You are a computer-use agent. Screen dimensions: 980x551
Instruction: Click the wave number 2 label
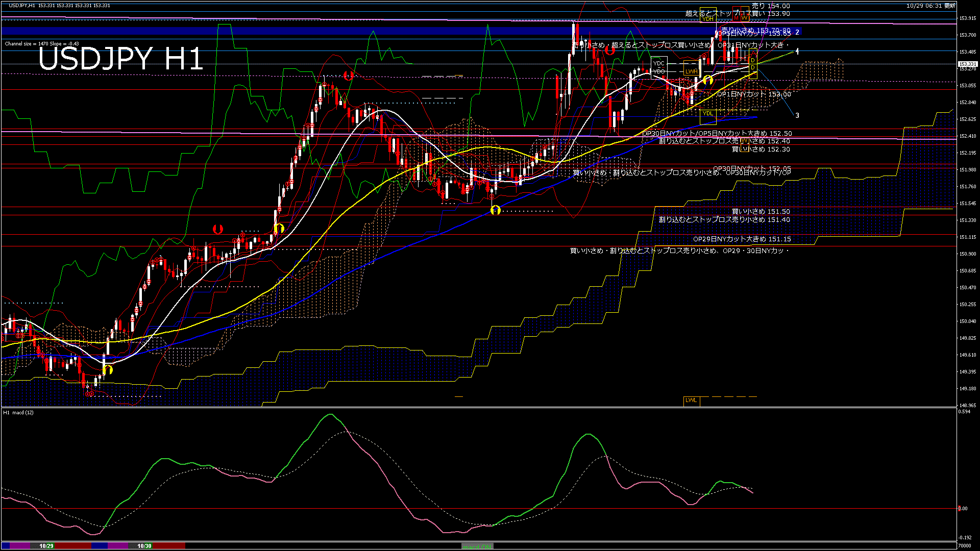click(x=797, y=32)
